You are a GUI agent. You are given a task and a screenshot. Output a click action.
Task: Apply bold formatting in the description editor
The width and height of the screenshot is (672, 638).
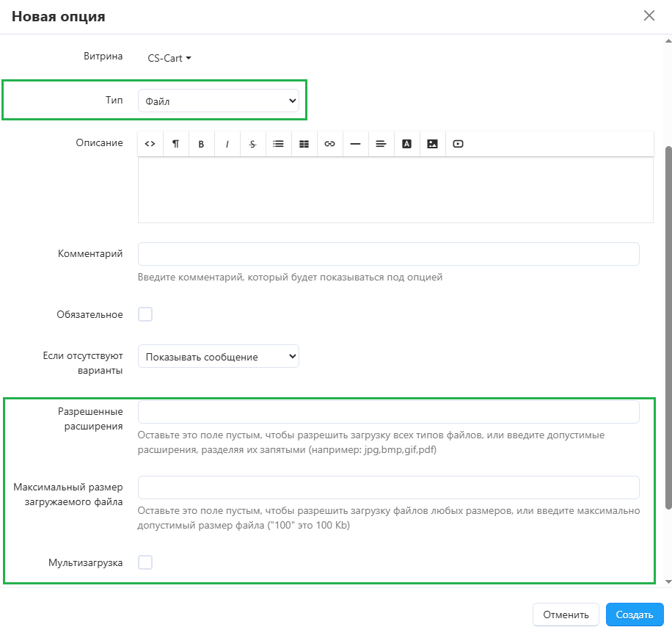coord(202,144)
